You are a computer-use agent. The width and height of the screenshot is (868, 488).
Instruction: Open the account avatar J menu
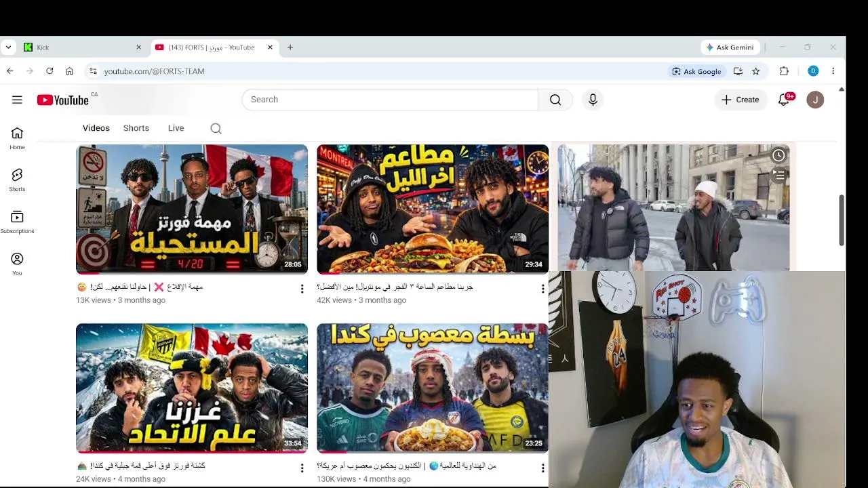[815, 100]
